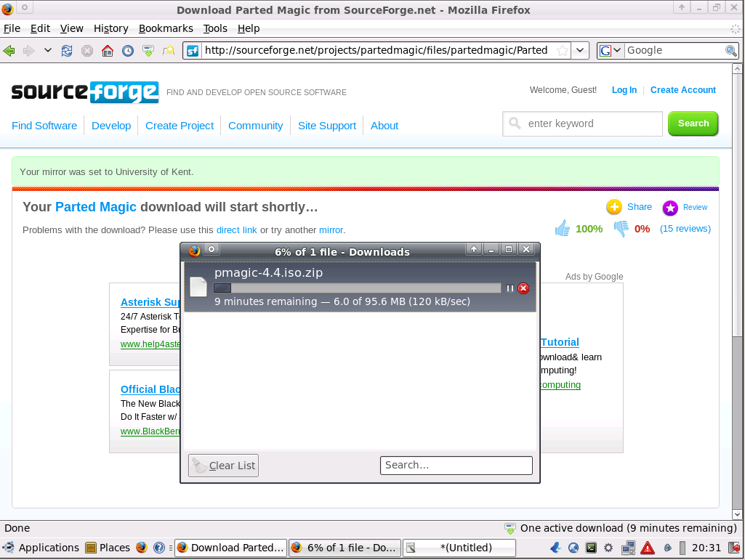Click the enter keyword search field
Image resolution: width=745 pixels, height=560 pixels.
coord(582,123)
